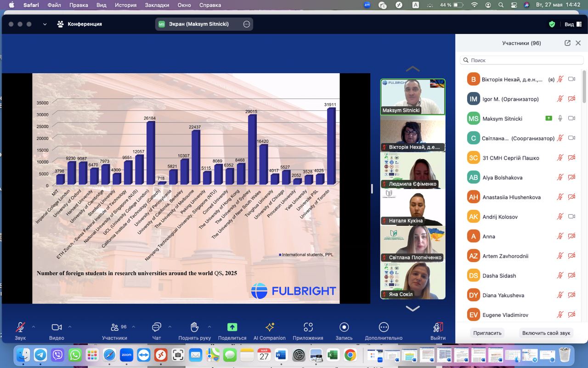This screenshot has width=588, height=368.
Task: Select Наталя Кукіна video thumbnail
Action: [x=413, y=207]
